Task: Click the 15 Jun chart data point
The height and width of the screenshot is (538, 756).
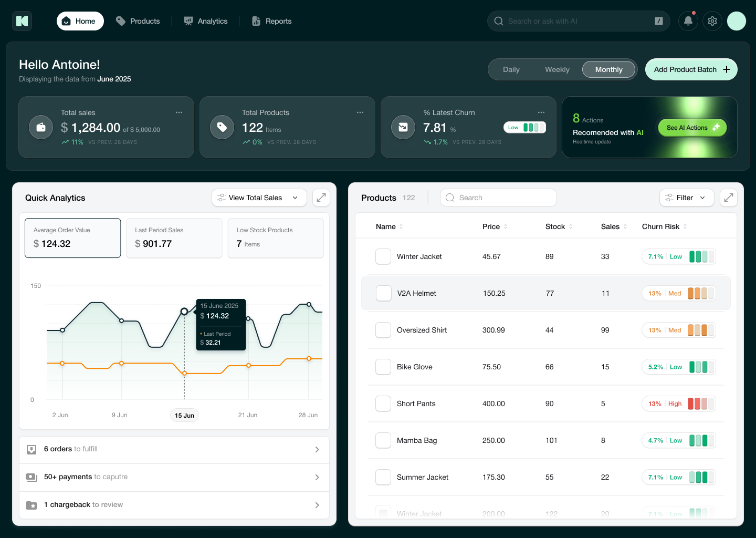Action: [x=184, y=312]
